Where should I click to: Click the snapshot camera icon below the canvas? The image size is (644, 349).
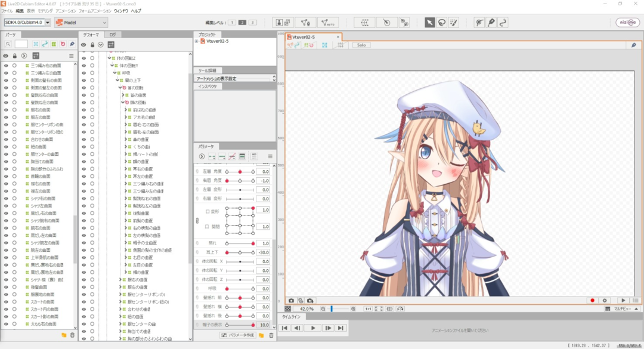pyautogui.click(x=291, y=301)
